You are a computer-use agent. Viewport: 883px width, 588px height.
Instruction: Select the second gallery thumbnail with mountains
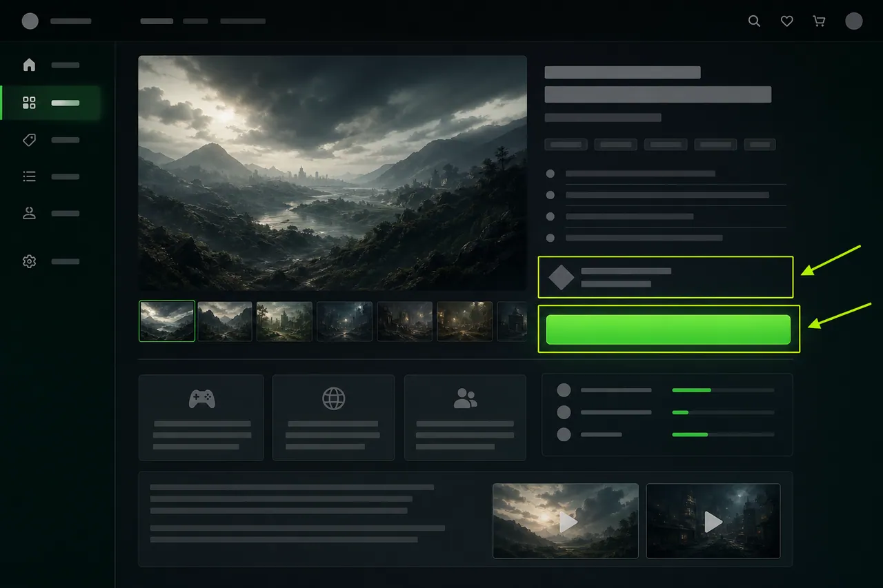pos(225,321)
